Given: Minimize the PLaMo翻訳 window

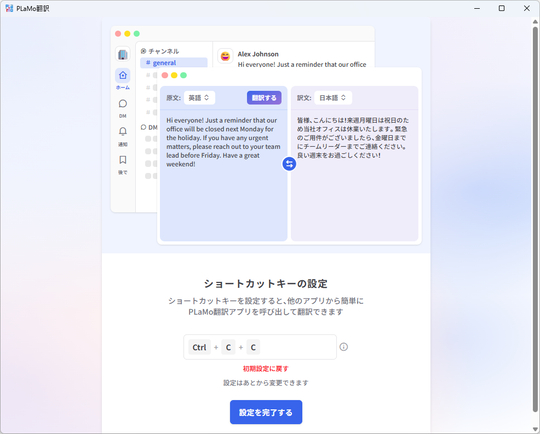Looking at the screenshot, I should [477, 8].
